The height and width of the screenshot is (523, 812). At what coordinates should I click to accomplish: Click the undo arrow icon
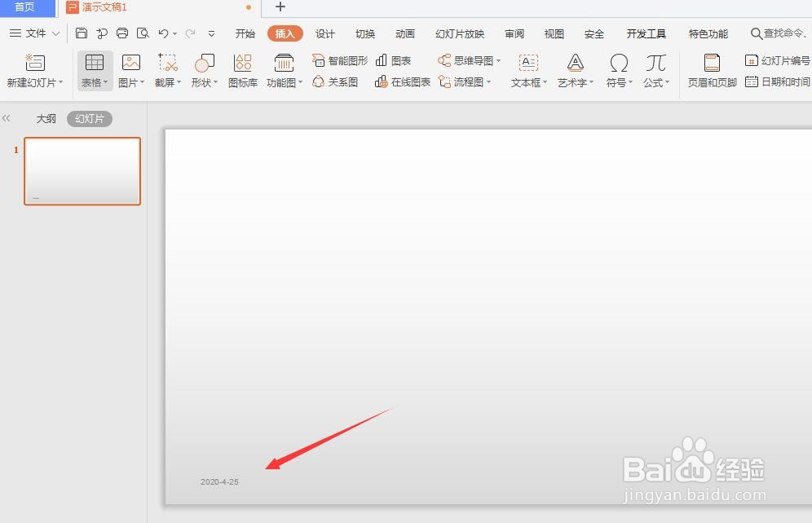[163, 33]
